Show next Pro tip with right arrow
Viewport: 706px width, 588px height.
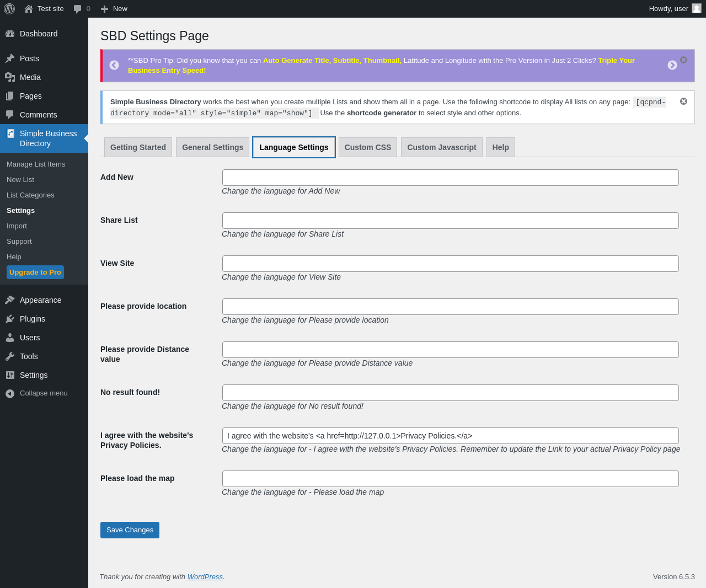pyautogui.click(x=672, y=65)
